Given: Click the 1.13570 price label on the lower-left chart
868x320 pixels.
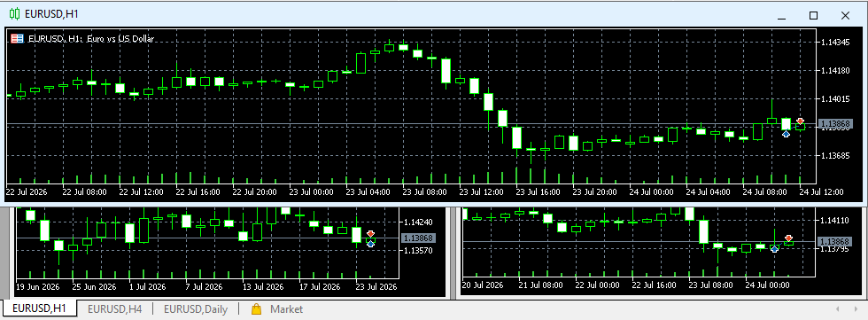Looking at the screenshot, I should pos(419,250).
